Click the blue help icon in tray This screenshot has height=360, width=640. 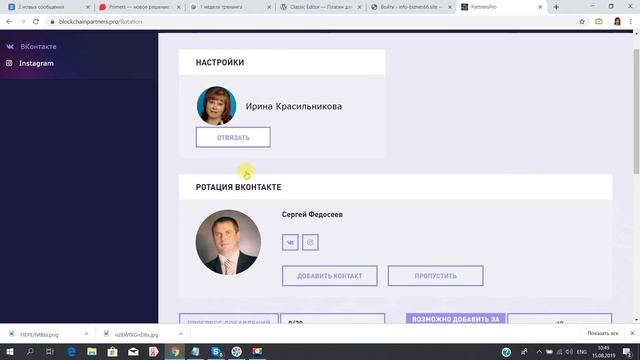coord(506,352)
